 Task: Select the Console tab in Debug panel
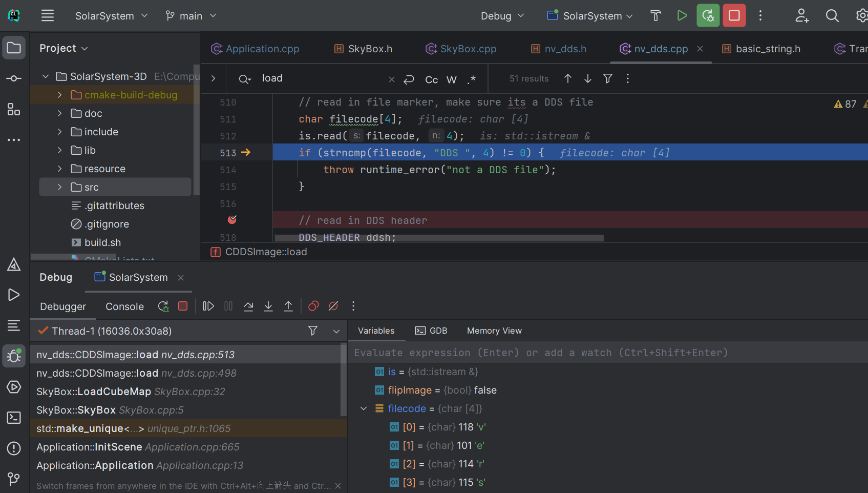pyautogui.click(x=124, y=306)
